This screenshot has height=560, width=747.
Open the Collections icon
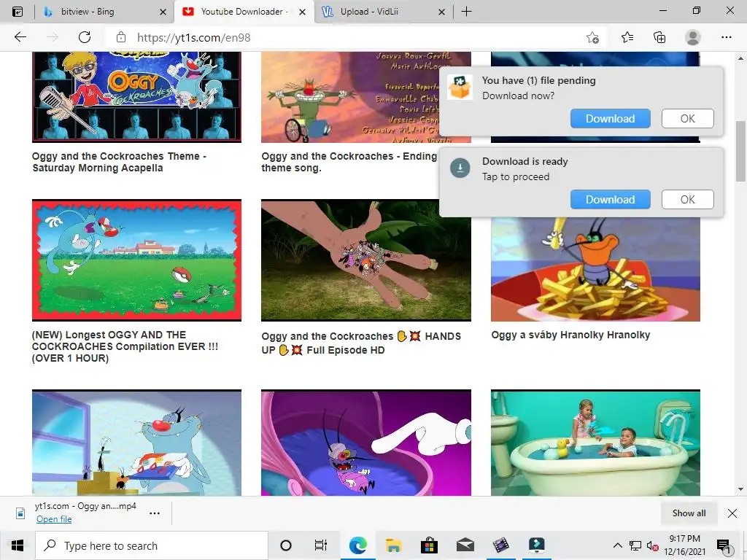tap(659, 37)
